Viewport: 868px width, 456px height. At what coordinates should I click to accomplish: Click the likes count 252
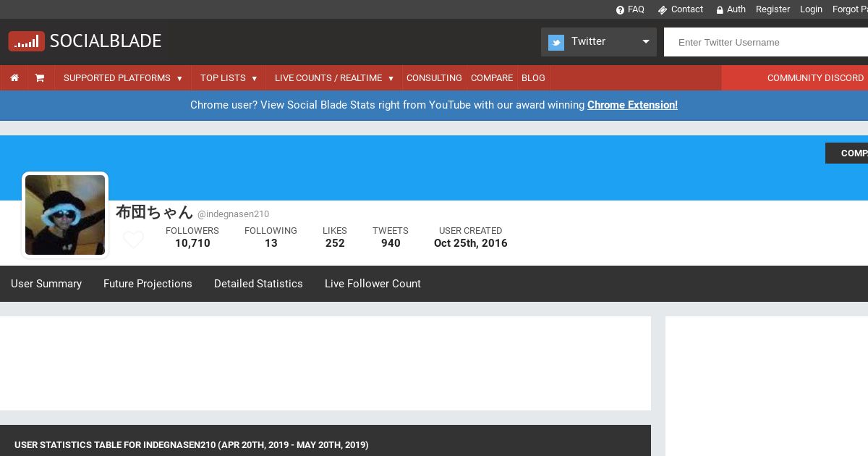pos(335,243)
